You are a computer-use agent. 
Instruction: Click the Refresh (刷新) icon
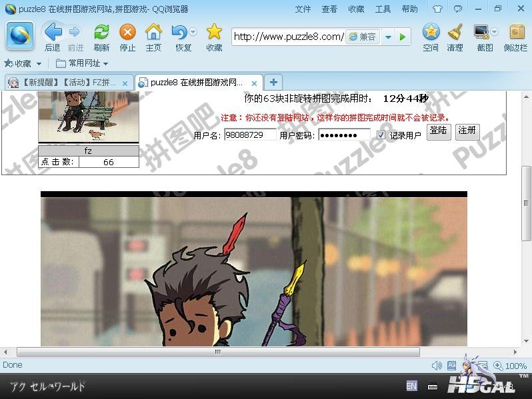click(101, 32)
